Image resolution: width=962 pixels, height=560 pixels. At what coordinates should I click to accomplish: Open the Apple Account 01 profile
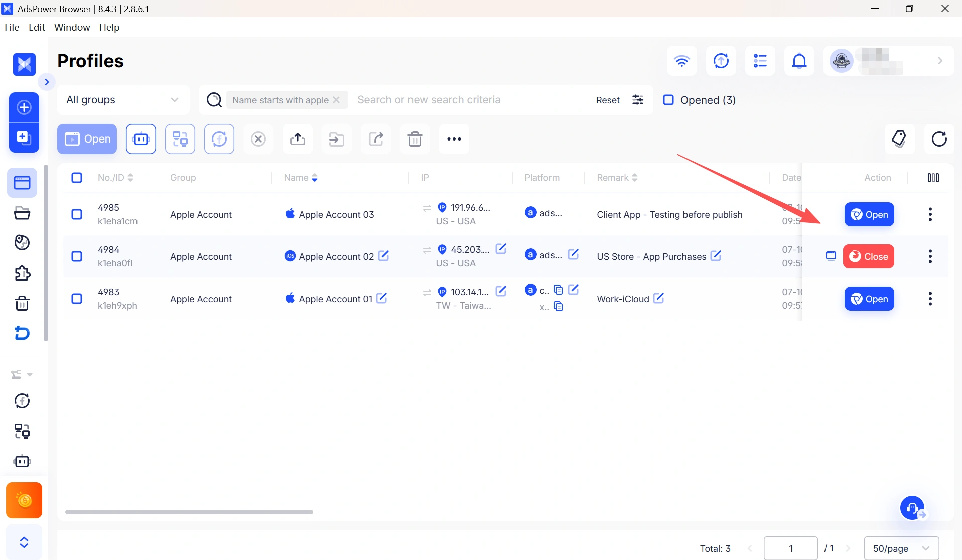pos(869,299)
